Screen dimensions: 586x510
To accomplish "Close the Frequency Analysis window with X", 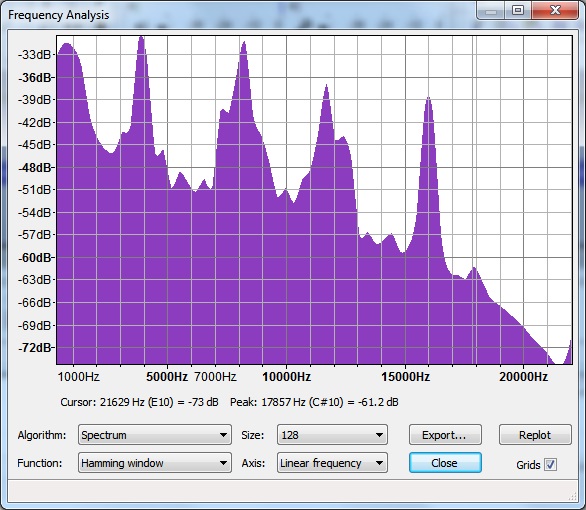I will [555, 10].
